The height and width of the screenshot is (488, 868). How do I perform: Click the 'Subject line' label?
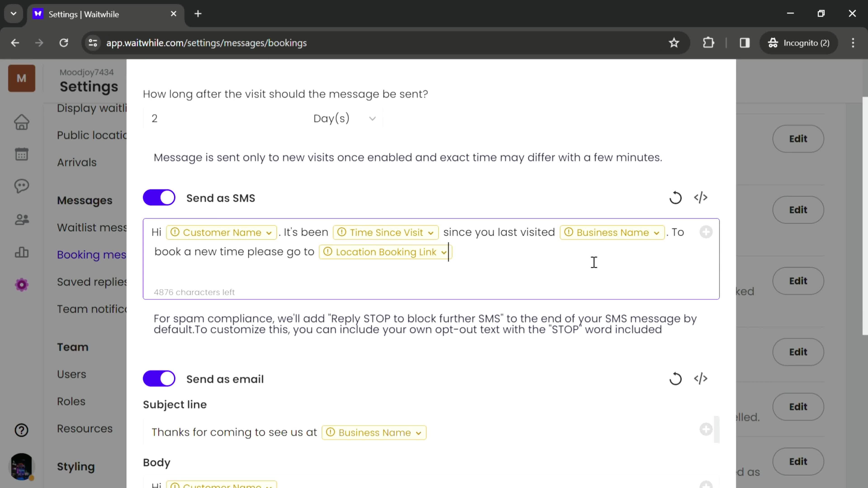175,404
